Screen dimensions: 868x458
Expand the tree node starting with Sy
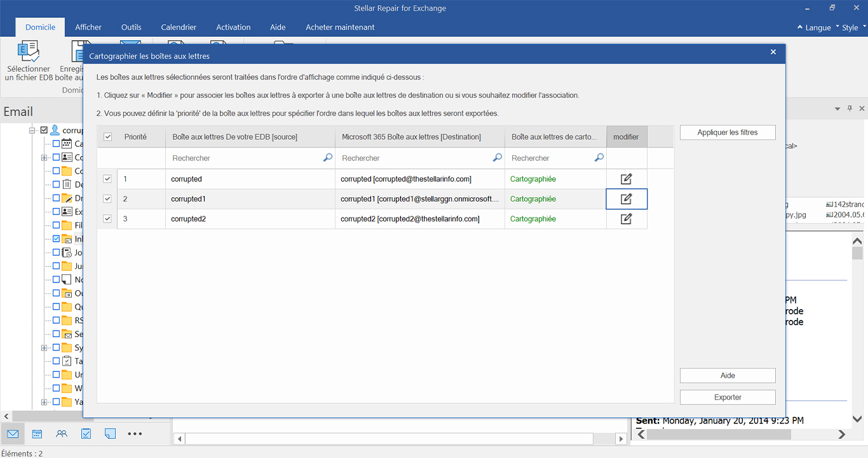[x=44, y=348]
